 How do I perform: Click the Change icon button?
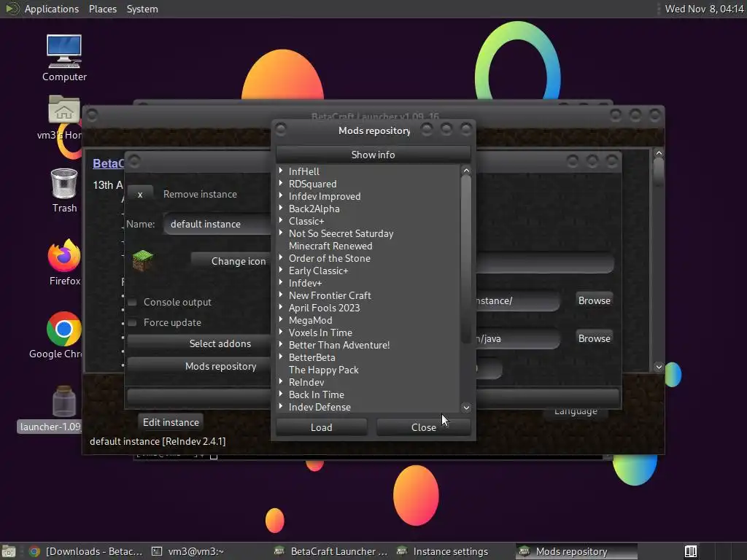pyautogui.click(x=231, y=261)
